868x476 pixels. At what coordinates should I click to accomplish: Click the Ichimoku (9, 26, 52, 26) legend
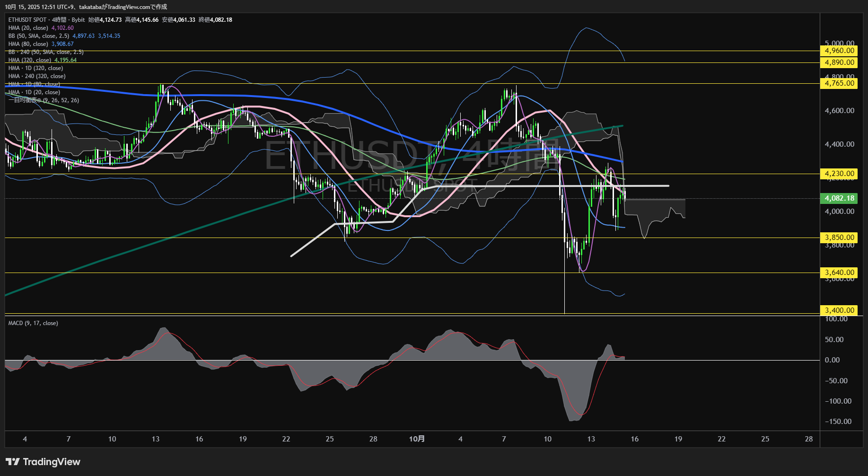pos(44,100)
